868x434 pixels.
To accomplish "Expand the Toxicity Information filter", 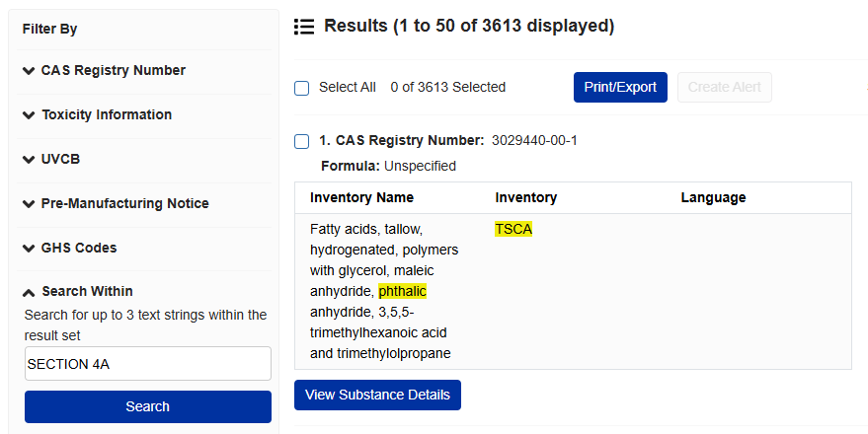I will tap(98, 115).
